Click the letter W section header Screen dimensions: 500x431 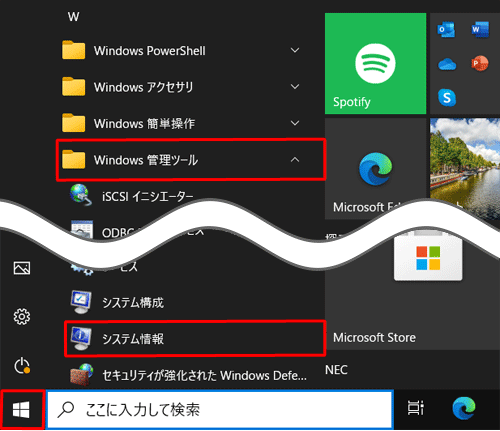click(x=73, y=17)
